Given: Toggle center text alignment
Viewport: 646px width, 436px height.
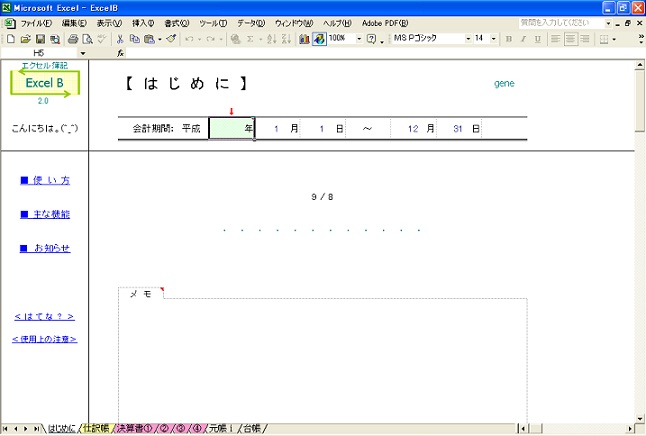Looking at the screenshot, I should coord(571,39).
